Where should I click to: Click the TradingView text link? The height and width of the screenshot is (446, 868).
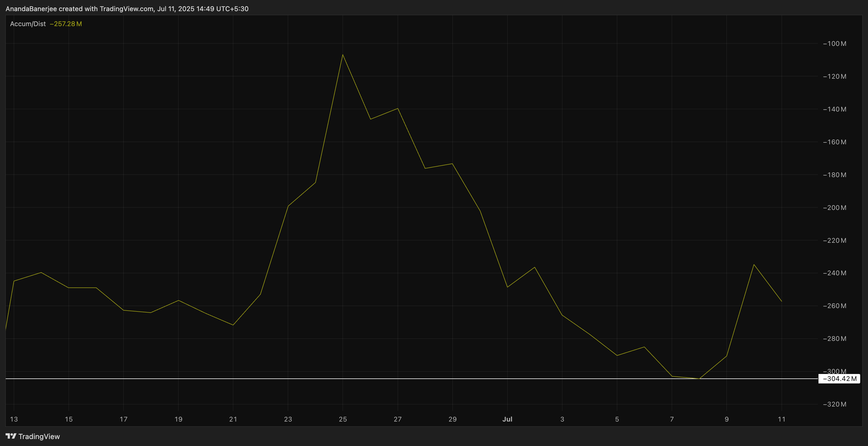[x=39, y=437]
